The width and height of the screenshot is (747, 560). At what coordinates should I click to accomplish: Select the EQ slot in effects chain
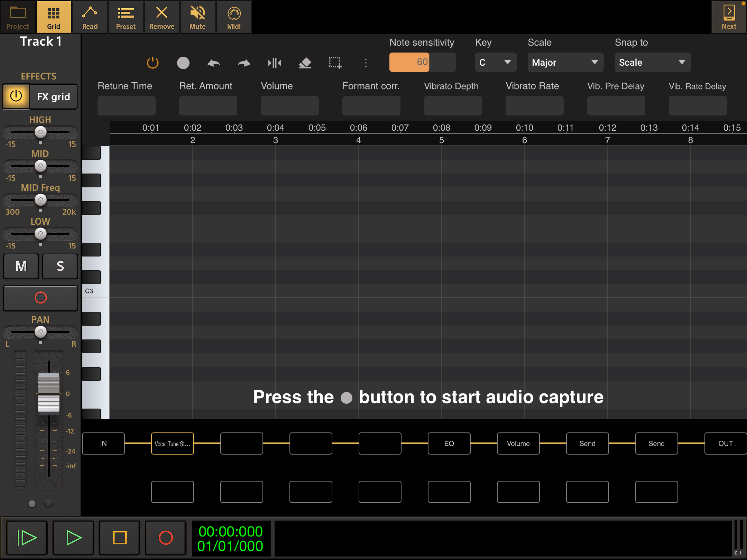pos(449,444)
